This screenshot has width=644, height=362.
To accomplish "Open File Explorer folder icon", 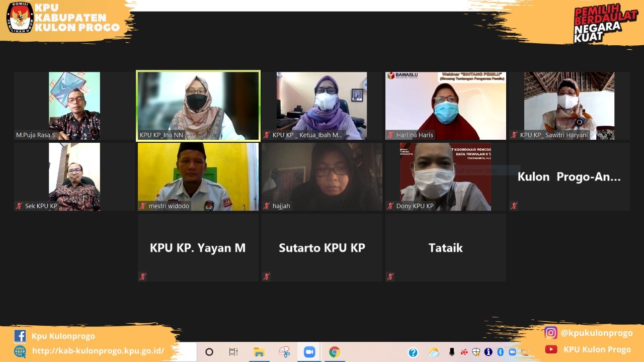I will point(259,352).
